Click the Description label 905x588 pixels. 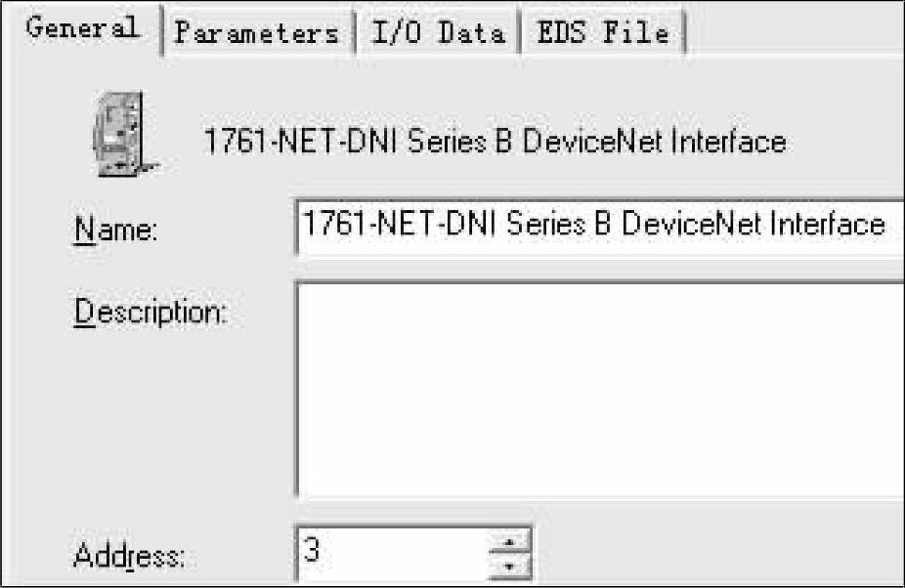click(151, 313)
